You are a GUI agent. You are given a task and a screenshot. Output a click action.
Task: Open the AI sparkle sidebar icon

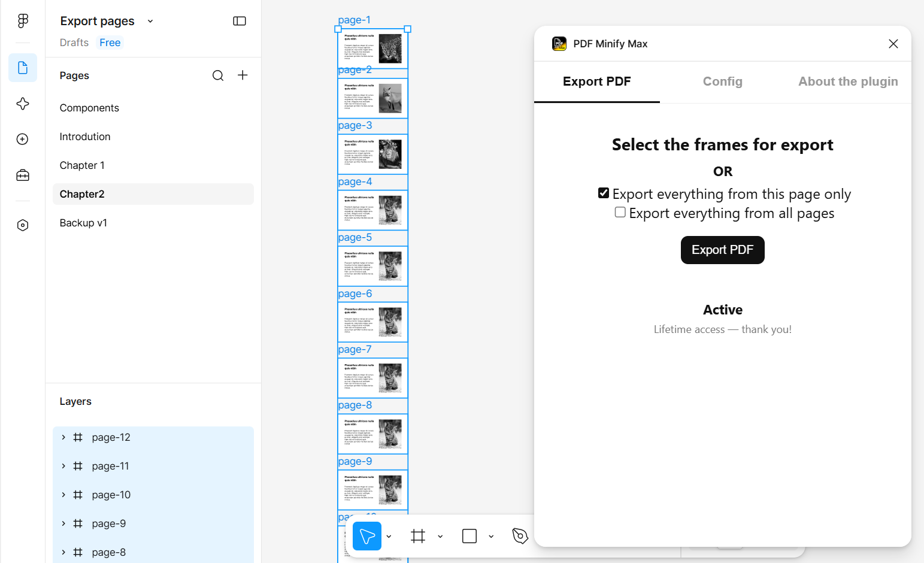(23, 104)
